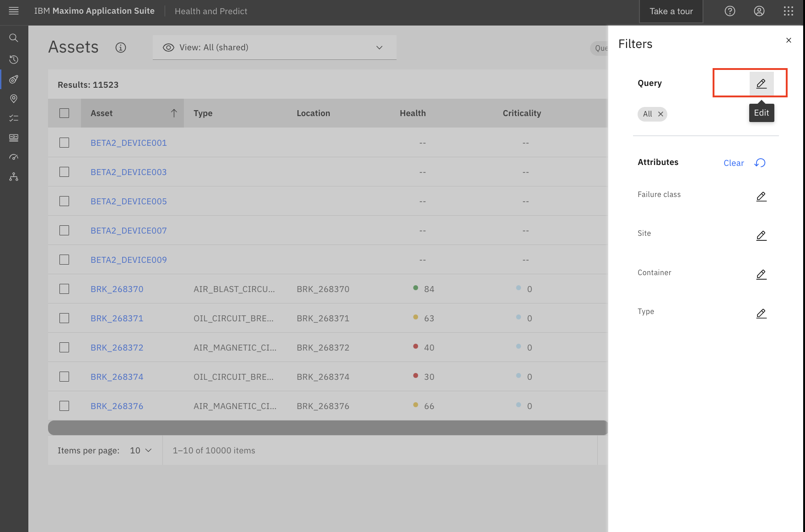Open the hierarchy tree icon in sidebar
Image resolution: width=805 pixels, height=532 pixels.
14,177
